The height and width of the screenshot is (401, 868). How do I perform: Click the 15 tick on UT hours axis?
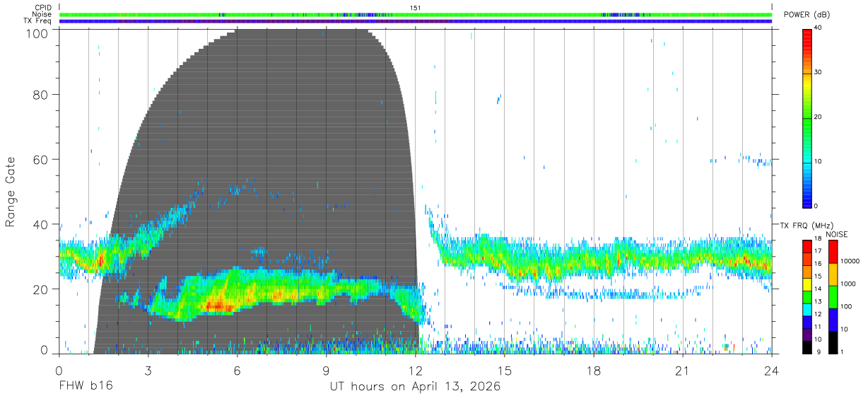point(505,370)
